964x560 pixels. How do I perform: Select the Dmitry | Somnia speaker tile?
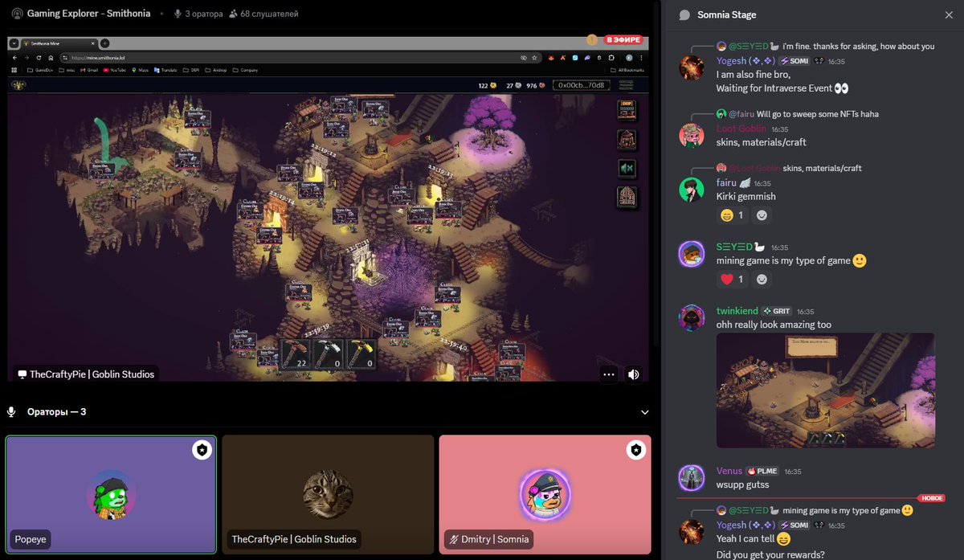[x=545, y=494]
